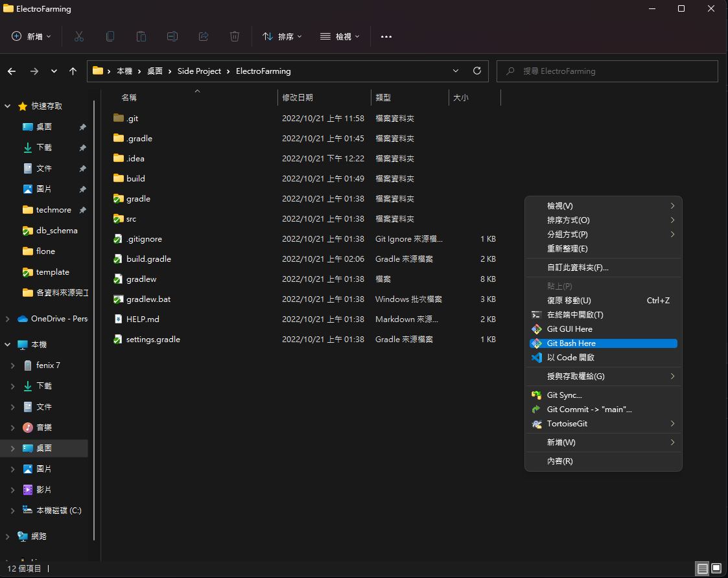Screen dimensions: 728x578
Task: Go forward with the right arrow
Action: (x=34, y=71)
